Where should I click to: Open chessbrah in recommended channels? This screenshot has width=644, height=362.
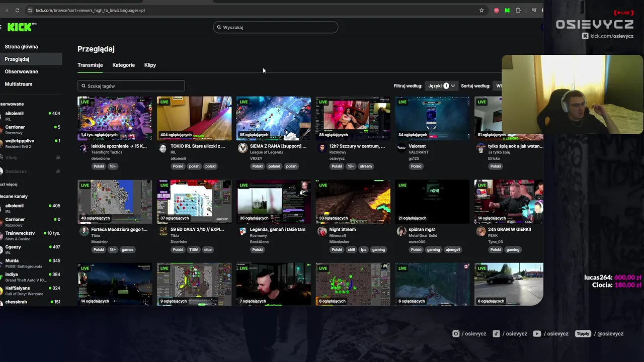pos(30,302)
